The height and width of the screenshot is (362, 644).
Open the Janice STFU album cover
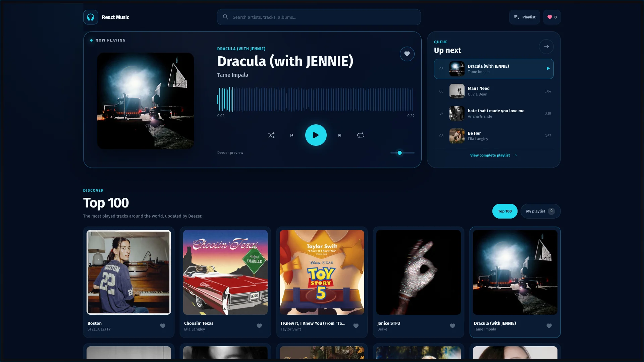419,272
